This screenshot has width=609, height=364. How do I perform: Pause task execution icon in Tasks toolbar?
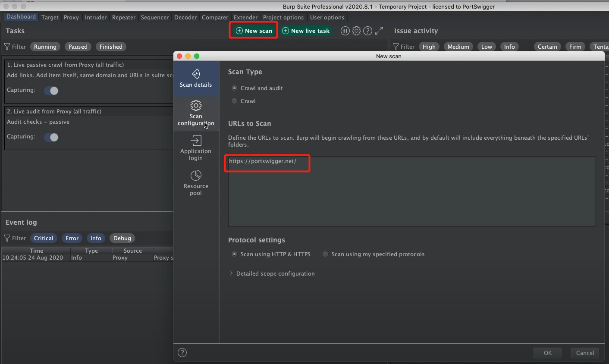pos(345,31)
